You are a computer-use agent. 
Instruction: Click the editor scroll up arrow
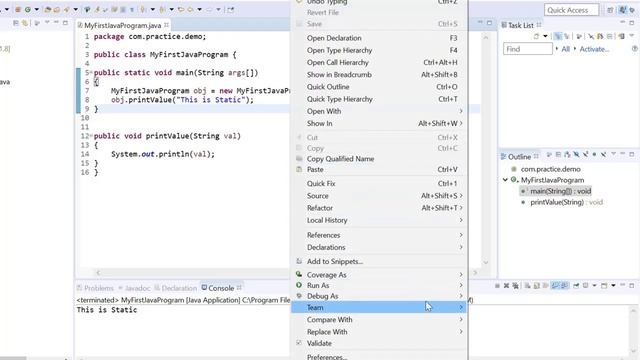pos(486,37)
